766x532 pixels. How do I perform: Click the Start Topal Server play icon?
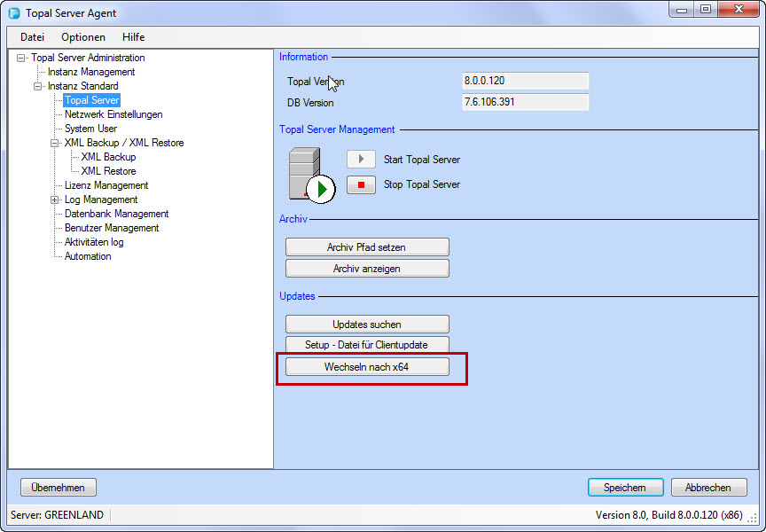click(x=361, y=160)
